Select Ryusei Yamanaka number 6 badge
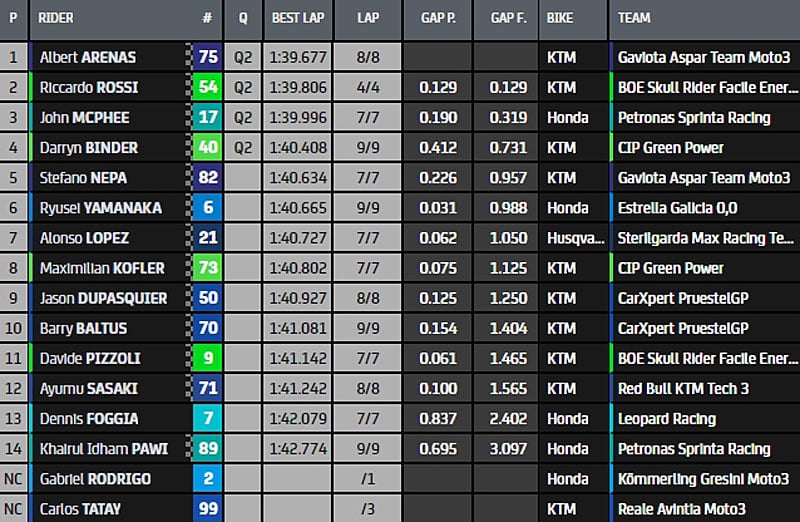The width and height of the screenshot is (800, 522). pos(208,208)
